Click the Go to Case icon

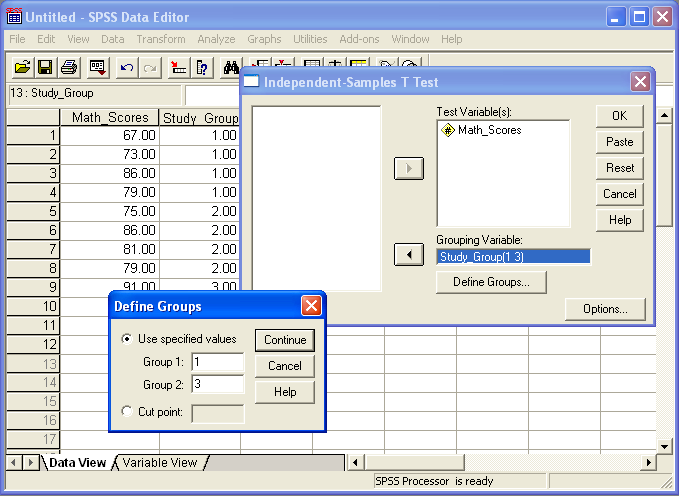[178, 68]
